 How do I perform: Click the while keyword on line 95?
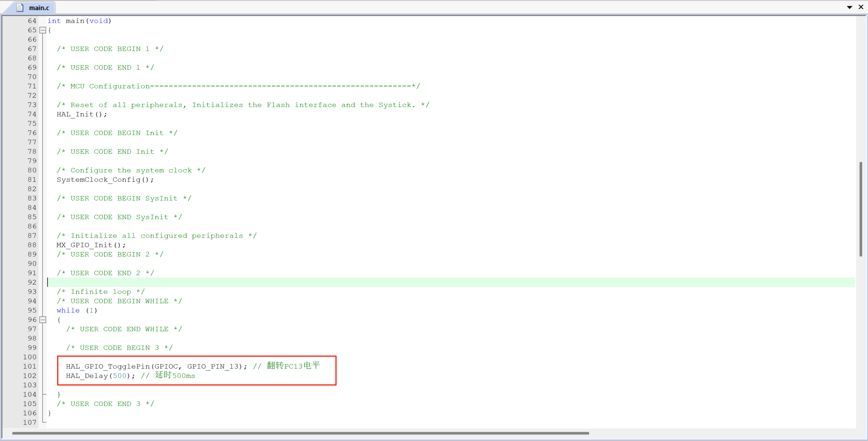(x=68, y=311)
